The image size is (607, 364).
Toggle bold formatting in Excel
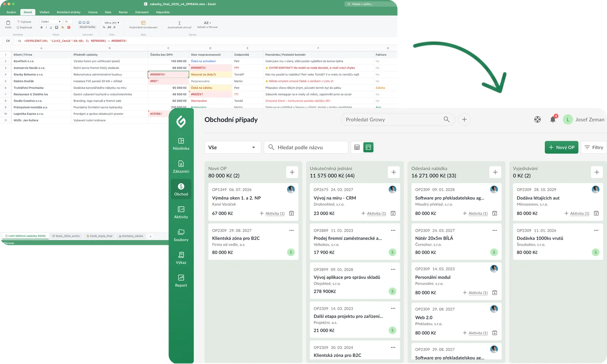click(41, 27)
